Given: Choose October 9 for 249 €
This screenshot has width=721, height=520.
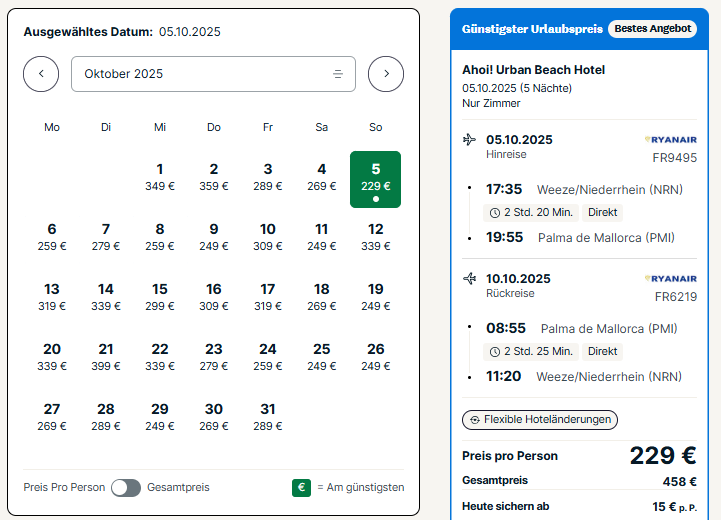Looking at the screenshot, I should pyautogui.click(x=214, y=237).
